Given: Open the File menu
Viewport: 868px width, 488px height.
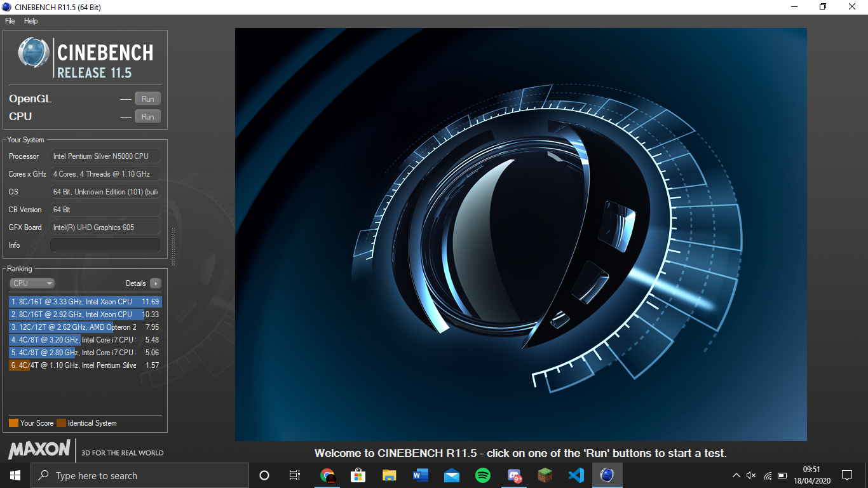Looking at the screenshot, I should [x=10, y=21].
